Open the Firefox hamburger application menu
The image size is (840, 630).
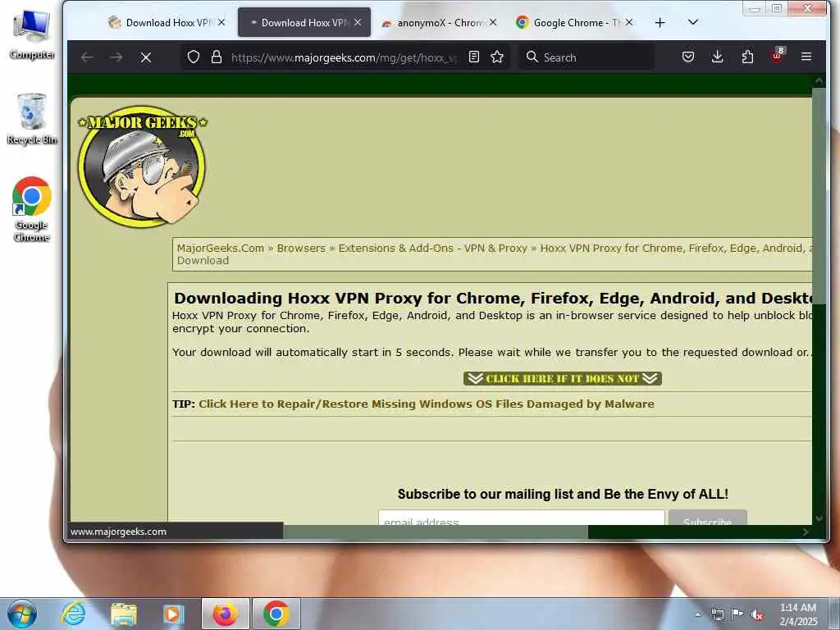pyautogui.click(x=806, y=57)
